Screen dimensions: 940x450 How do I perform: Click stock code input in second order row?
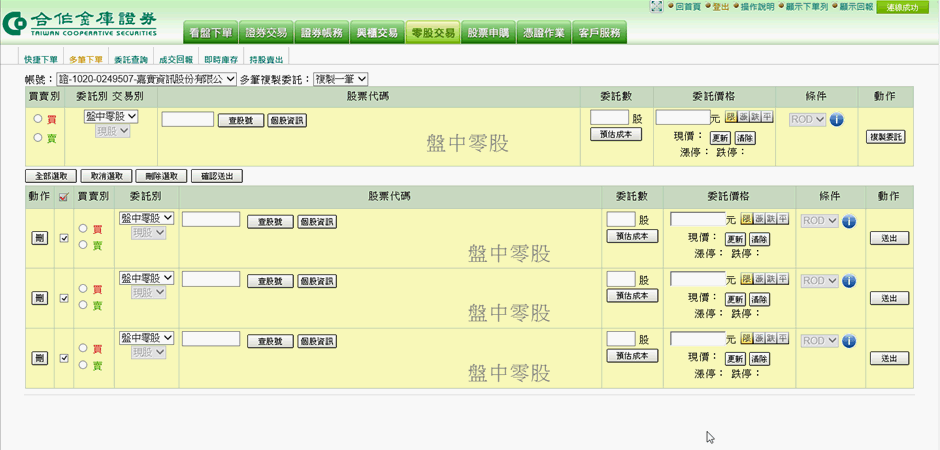[x=211, y=279]
